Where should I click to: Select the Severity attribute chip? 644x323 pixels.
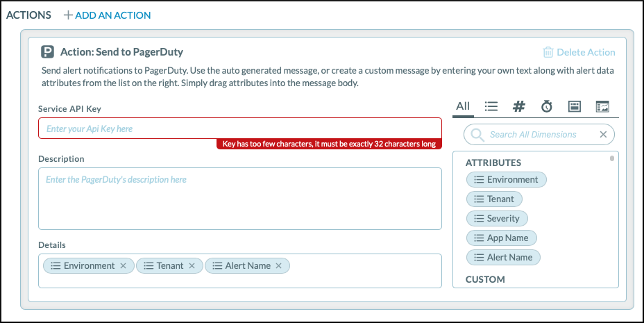click(x=496, y=218)
